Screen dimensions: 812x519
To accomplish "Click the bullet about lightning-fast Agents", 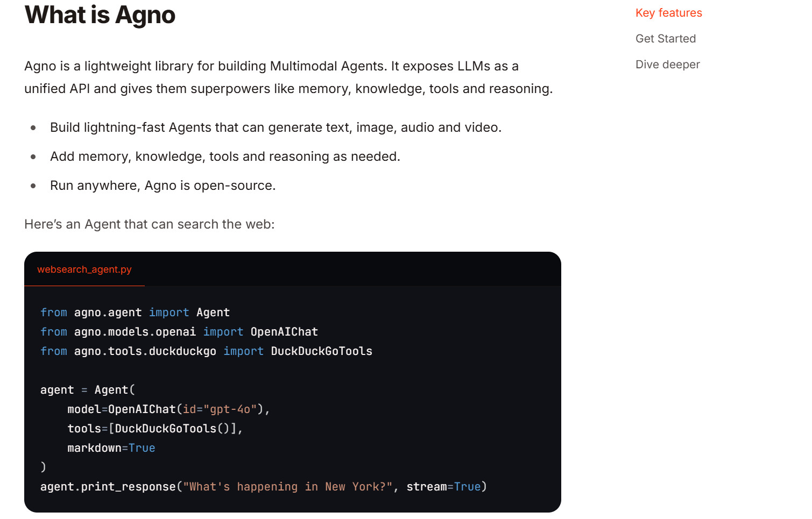I will pyautogui.click(x=276, y=127).
